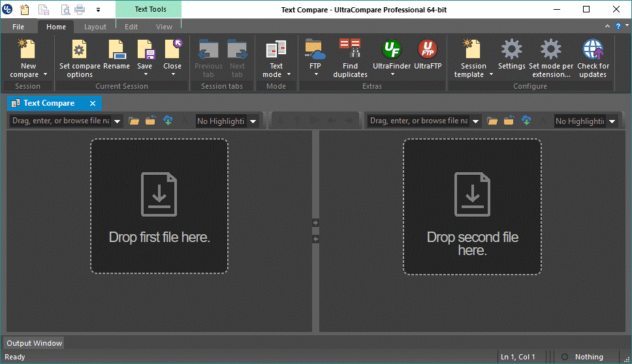632x364 pixels.
Task: Click the Save session icon
Action: (x=145, y=49)
